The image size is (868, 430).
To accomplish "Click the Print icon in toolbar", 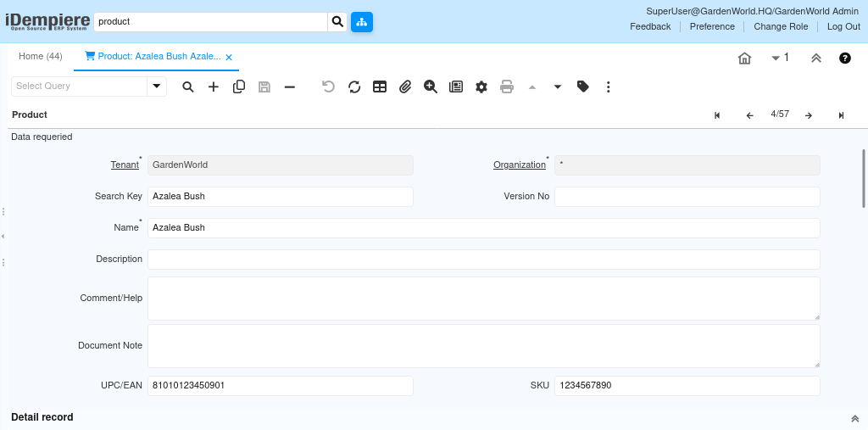I will pyautogui.click(x=507, y=87).
